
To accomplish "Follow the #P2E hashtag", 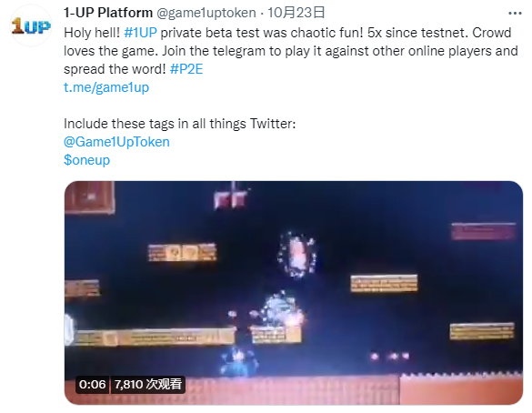I will click(x=186, y=69).
